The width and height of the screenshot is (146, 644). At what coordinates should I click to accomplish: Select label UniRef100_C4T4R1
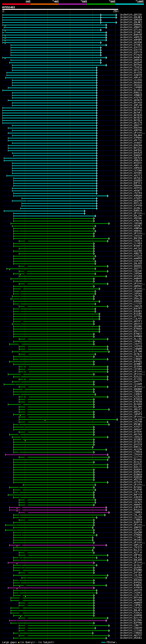click(131, 369)
